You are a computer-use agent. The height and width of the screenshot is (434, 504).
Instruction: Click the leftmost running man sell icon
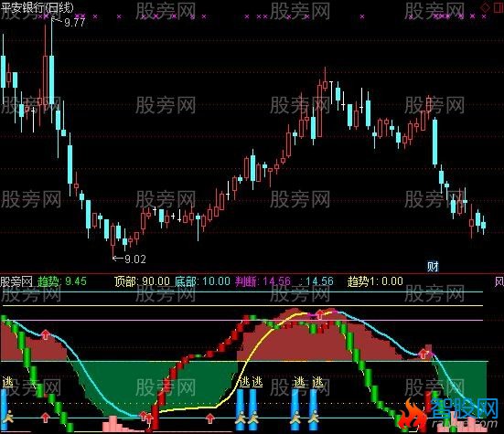[x=7, y=417]
